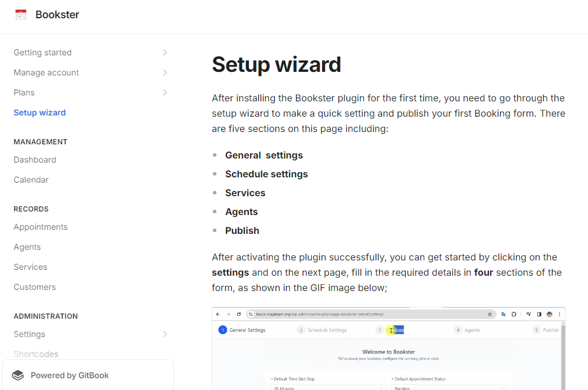This screenshot has height=390, width=588.
Task: Expand the Plans section chevron
Action: pos(165,92)
